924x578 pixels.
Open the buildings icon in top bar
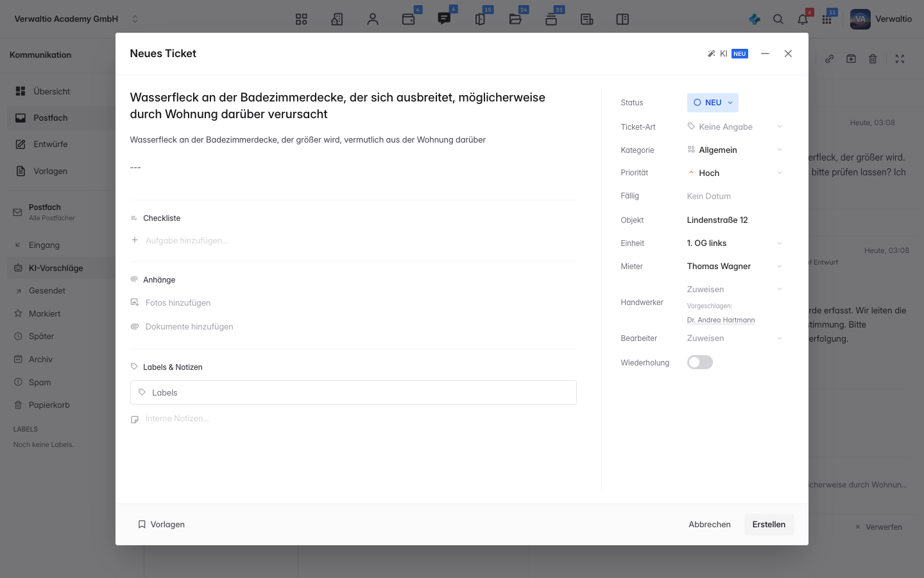pos(337,19)
